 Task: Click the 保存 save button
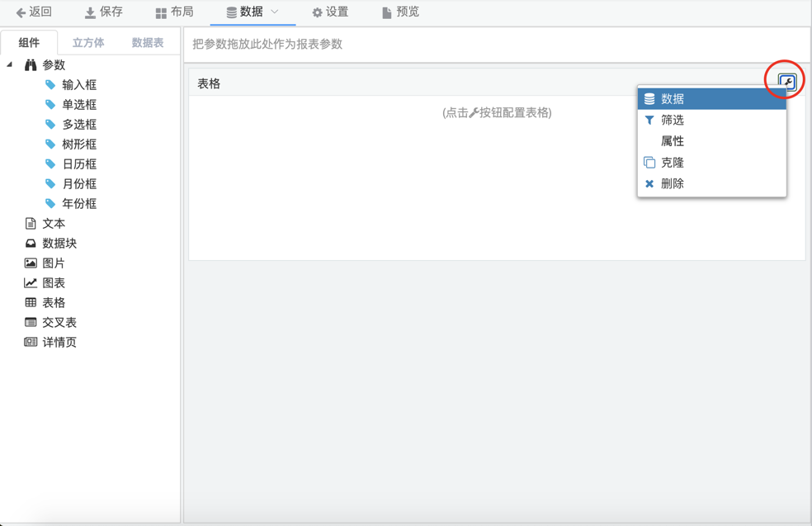104,12
